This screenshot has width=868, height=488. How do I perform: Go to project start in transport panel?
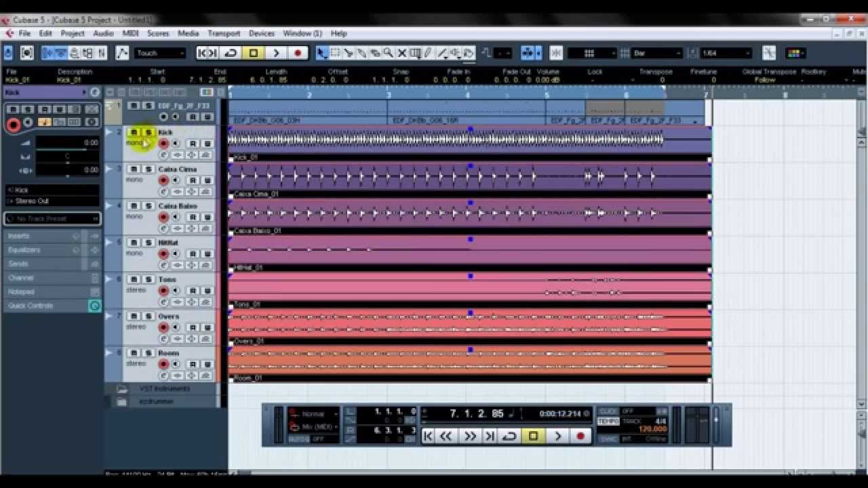pyautogui.click(x=427, y=436)
